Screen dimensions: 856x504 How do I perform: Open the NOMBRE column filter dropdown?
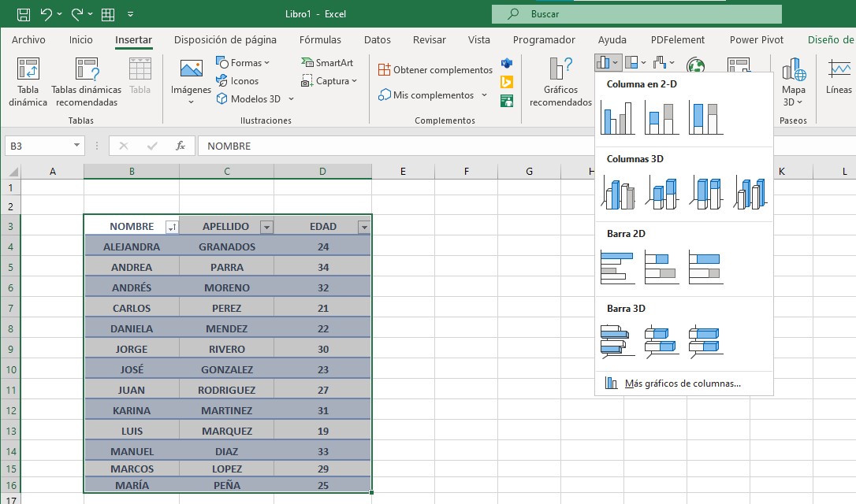169,226
